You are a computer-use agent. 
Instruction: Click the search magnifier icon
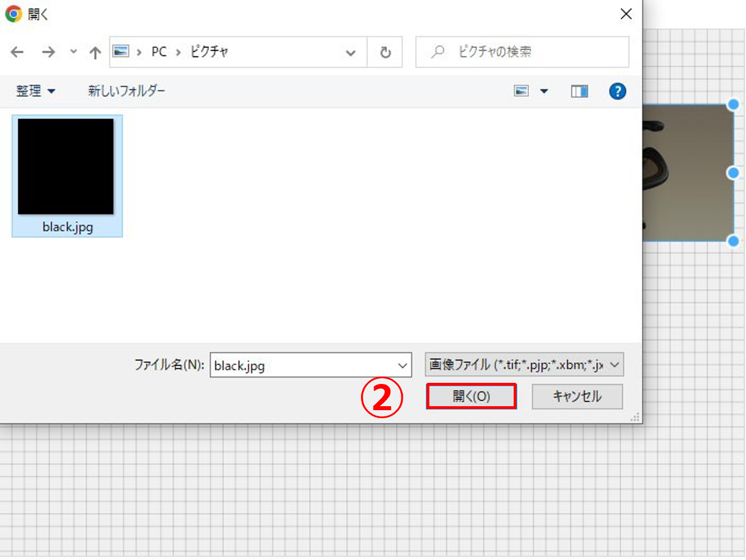[x=437, y=52]
